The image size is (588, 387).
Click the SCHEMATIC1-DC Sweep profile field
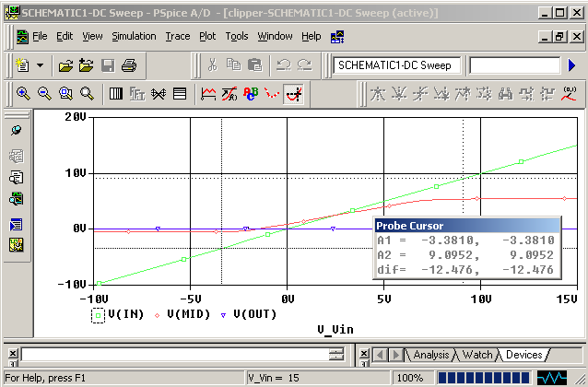(x=396, y=65)
